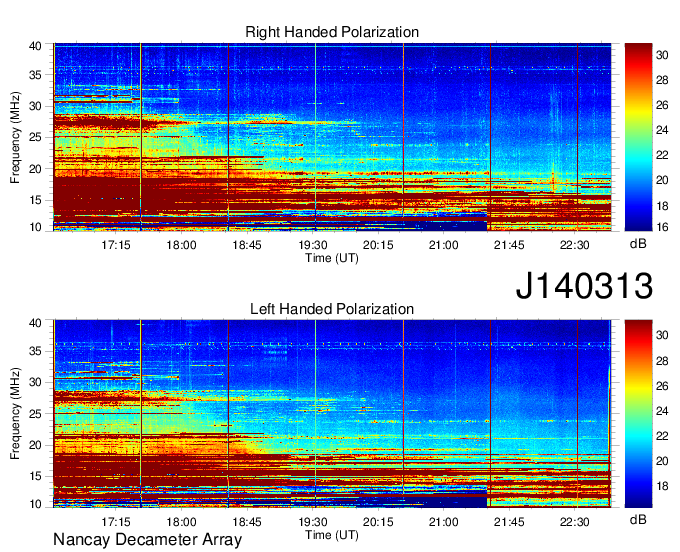Click the 30 dB value on upper colorbar

coord(662,55)
